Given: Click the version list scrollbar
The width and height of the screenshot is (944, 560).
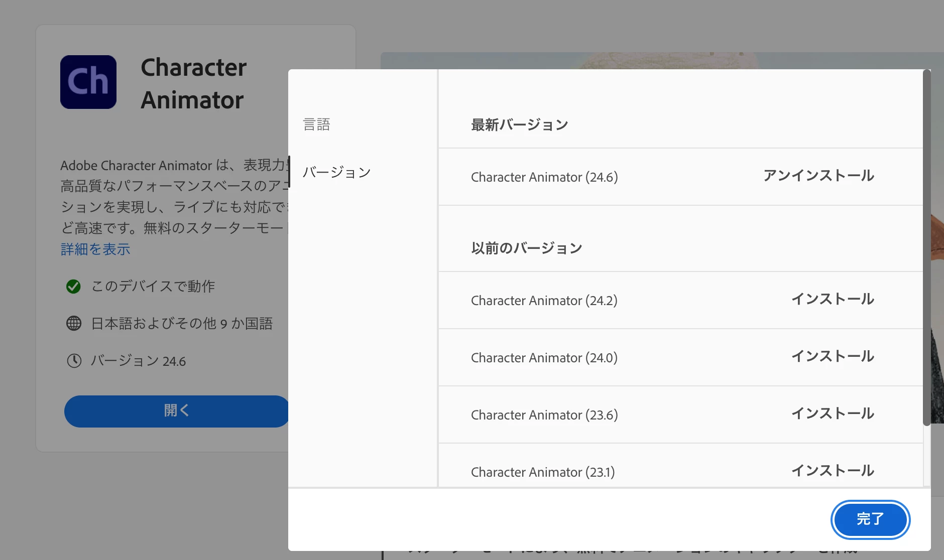Looking at the screenshot, I should [926, 248].
